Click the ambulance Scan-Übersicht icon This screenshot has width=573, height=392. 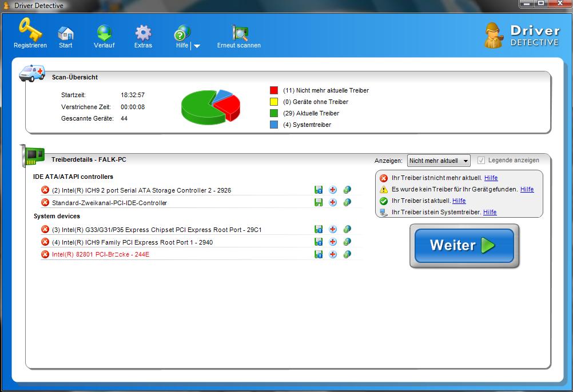point(32,73)
